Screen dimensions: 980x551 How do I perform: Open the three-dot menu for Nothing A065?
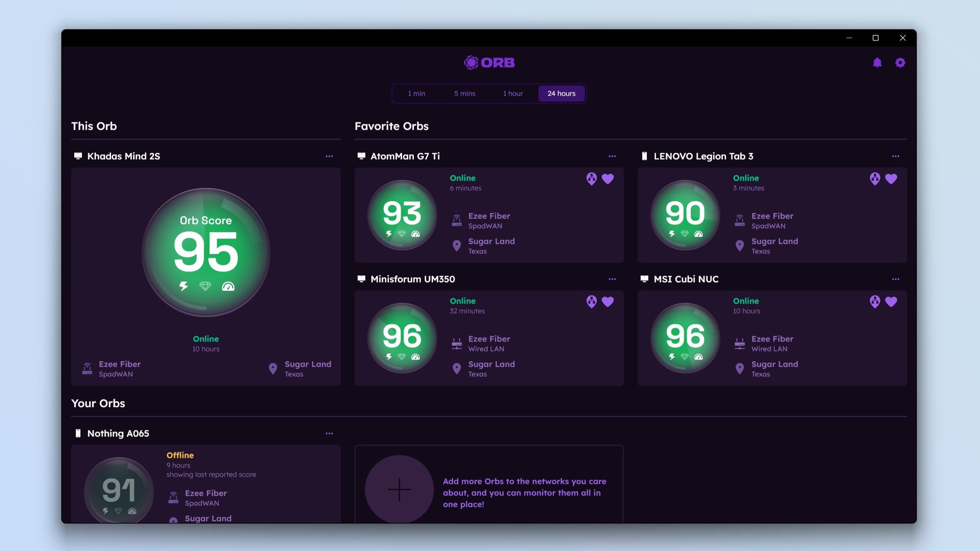pos(329,433)
